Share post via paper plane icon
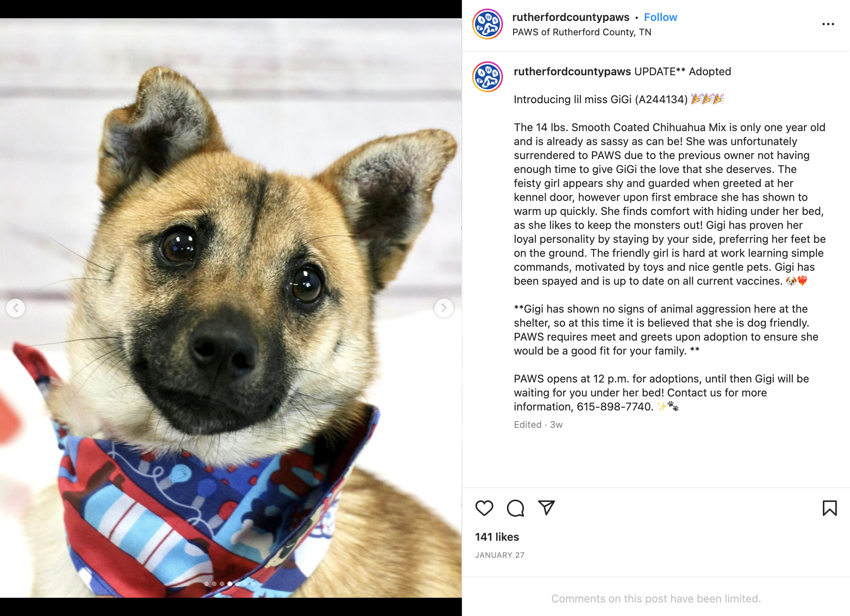The image size is (850, 616). tap(546, 508)
